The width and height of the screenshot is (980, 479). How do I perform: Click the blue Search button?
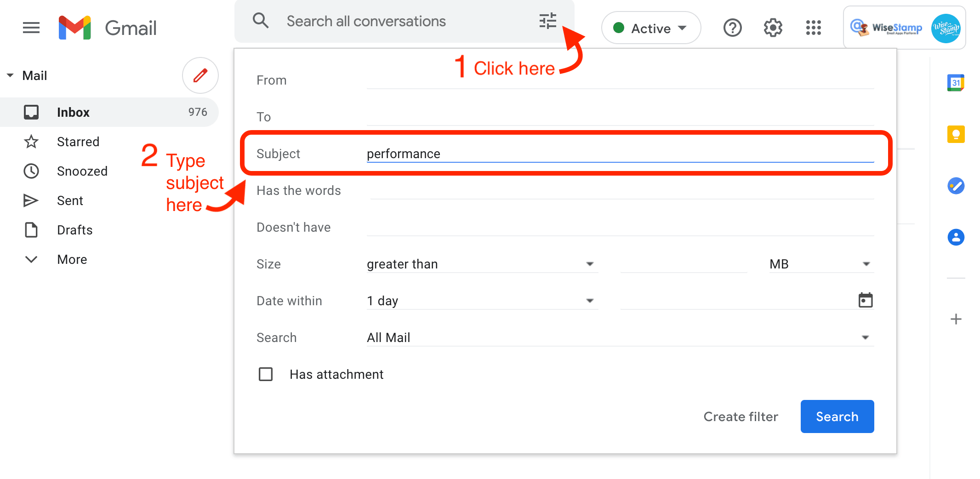837,416
